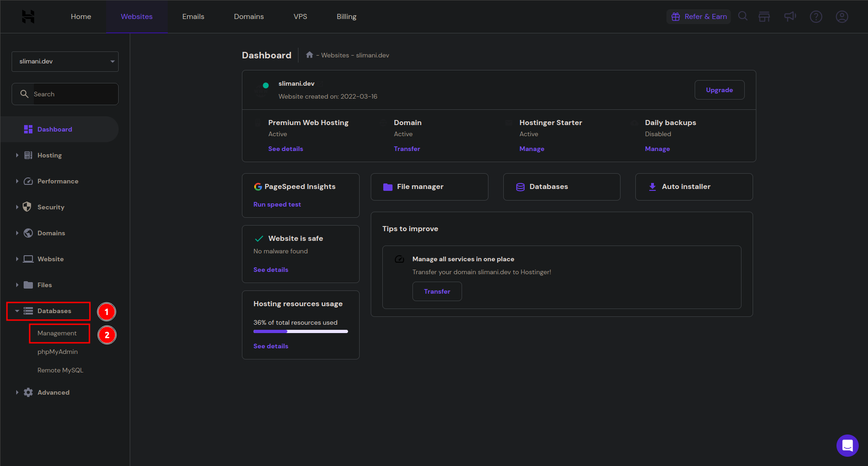Click Run speed test link
The image size is (868, 466).
(x=277, y=204)
